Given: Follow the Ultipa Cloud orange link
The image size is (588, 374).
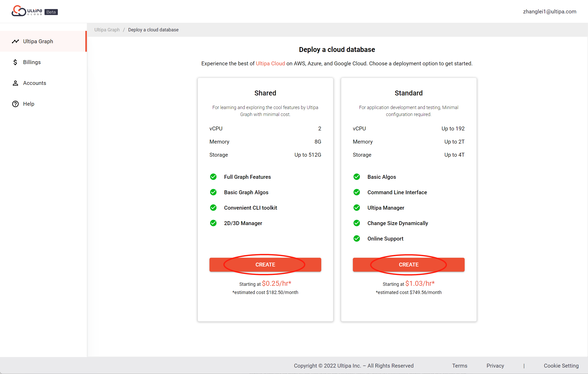Looking at the screenshot, I should [270, 64].
